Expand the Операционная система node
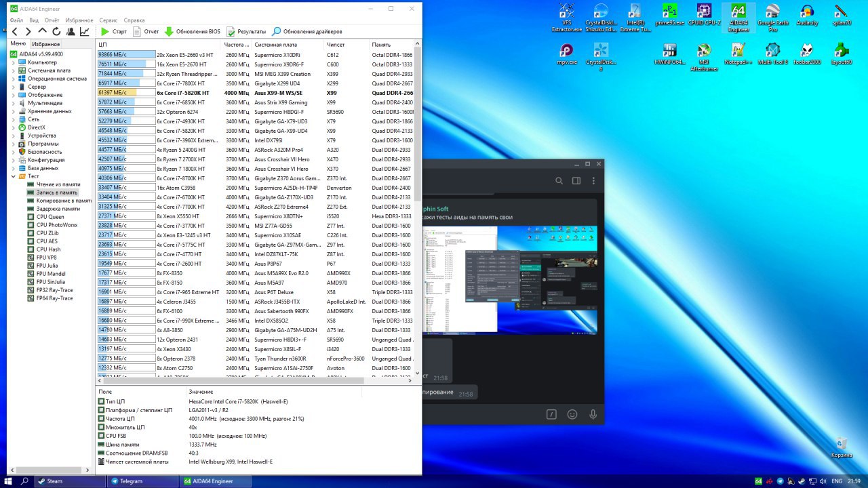This screenshot has height=488, width=868. coord(14,79)
